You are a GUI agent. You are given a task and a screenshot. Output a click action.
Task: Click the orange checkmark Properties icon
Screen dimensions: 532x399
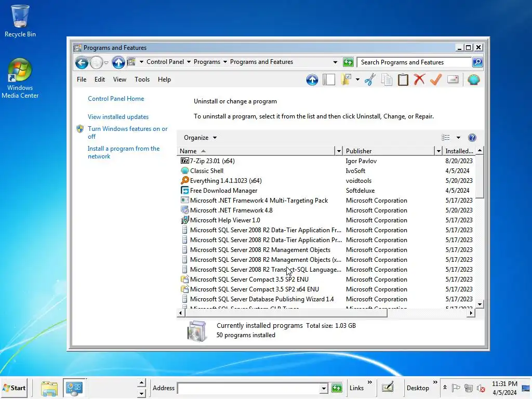click(x=436, y=79)
